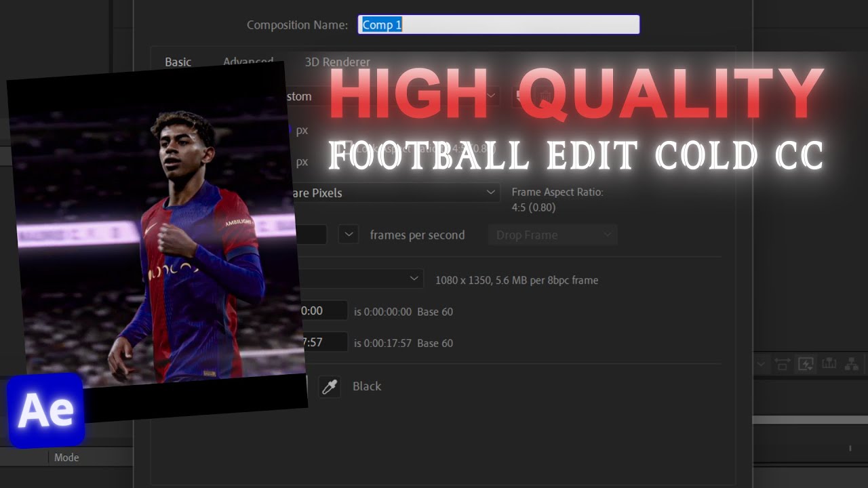This screenshot has height=488, width=868.
Task: Click the 'Composition Name:' label
Action: pos(297,25)
